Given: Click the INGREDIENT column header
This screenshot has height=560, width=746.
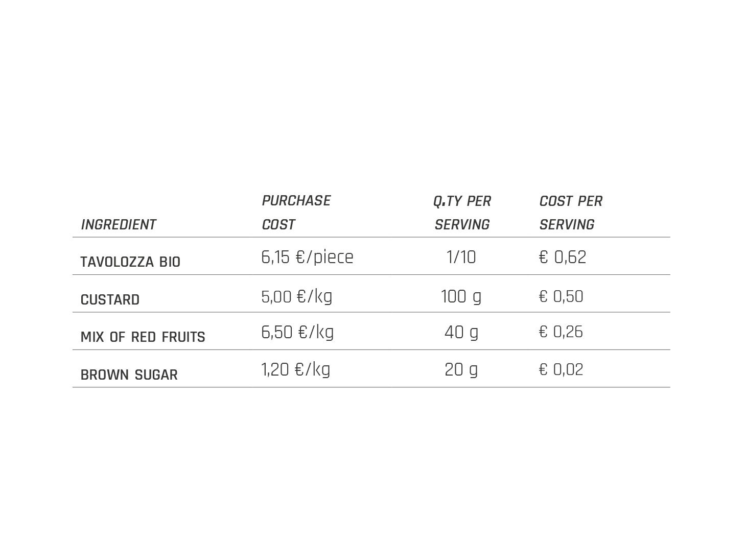Looking at the screenshot, I should coord(119,225).
